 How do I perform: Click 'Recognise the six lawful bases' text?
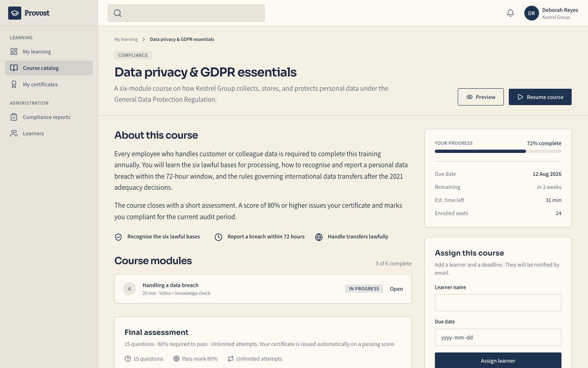[164, 236]
